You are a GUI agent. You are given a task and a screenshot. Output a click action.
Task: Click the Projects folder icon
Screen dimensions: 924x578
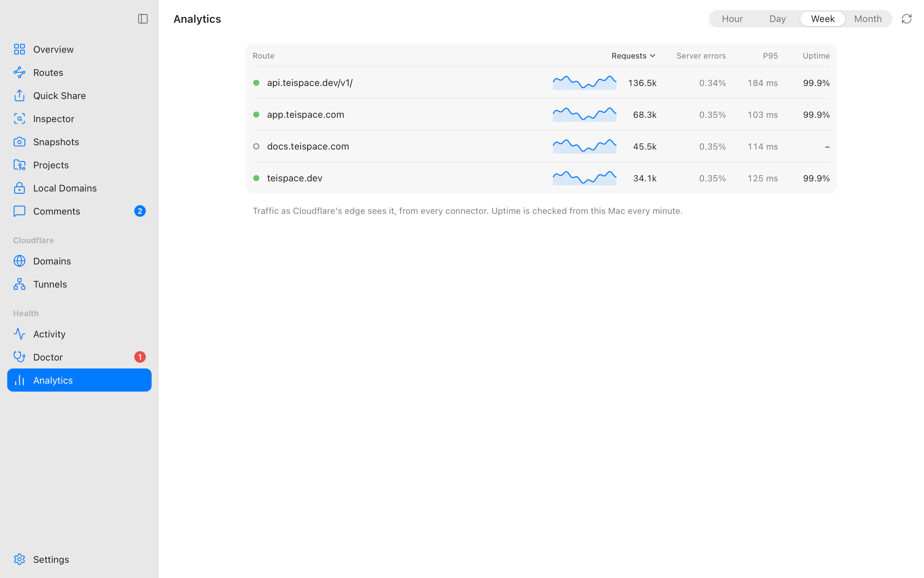pyautogui.click(x=19, y=165)
